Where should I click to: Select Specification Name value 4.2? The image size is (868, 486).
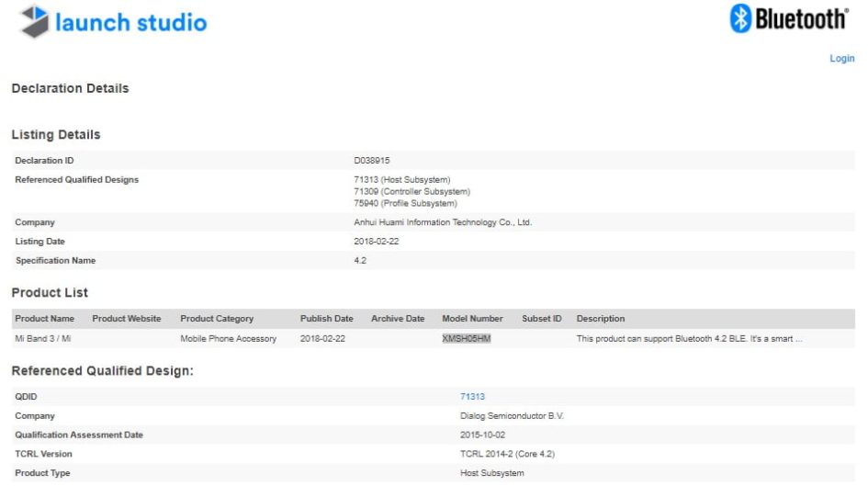pos(360,260)
